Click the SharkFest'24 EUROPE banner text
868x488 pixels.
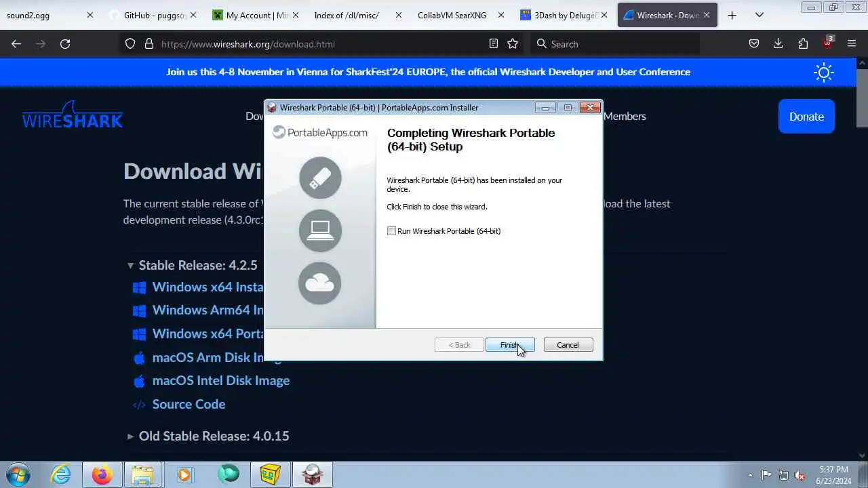click(x=428, y=72)
